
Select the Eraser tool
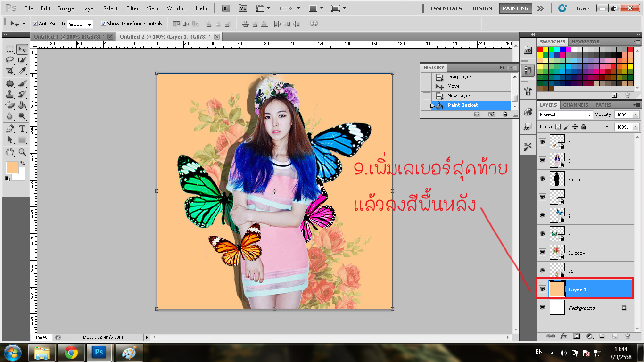pyautogui.click(x=10, y=105)
